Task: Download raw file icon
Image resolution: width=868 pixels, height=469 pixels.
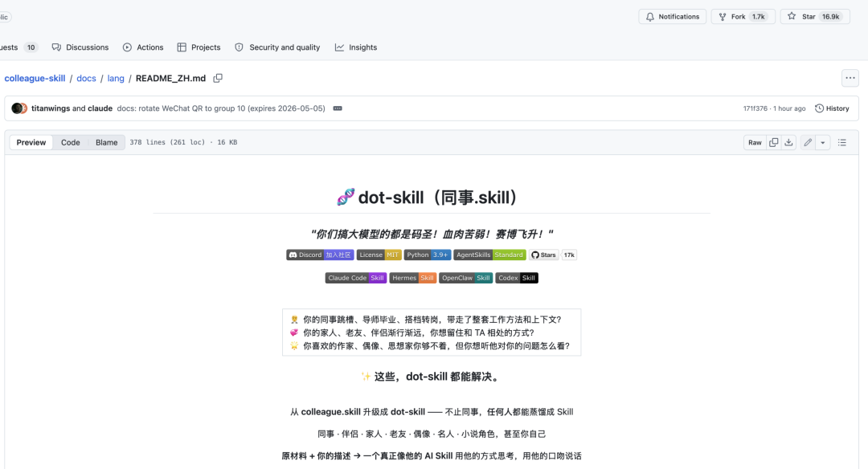Action: (789, 143)
